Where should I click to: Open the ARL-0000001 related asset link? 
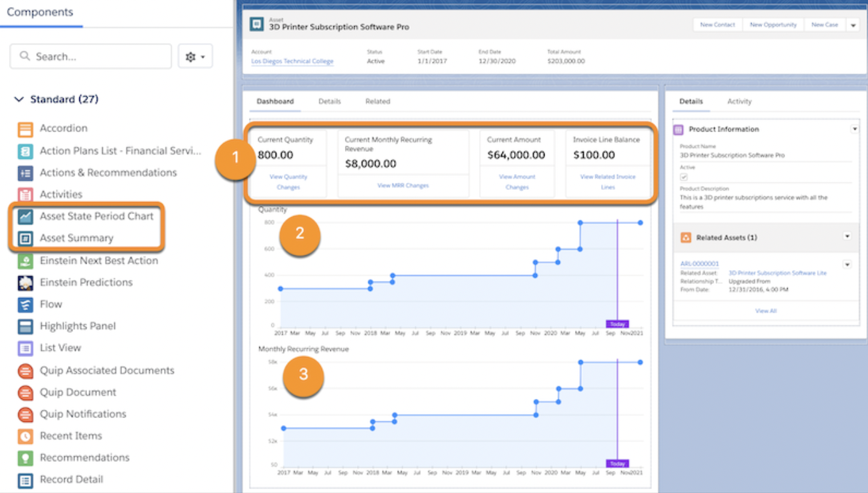[x=700, y=264]
